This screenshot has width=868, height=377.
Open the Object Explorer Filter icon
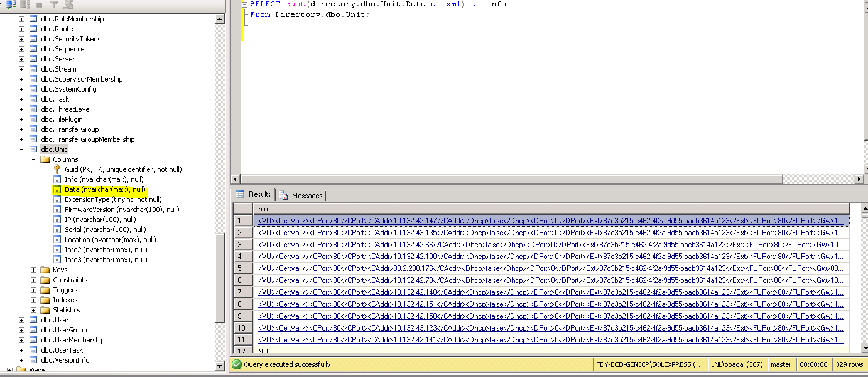[x=54, y=4]
